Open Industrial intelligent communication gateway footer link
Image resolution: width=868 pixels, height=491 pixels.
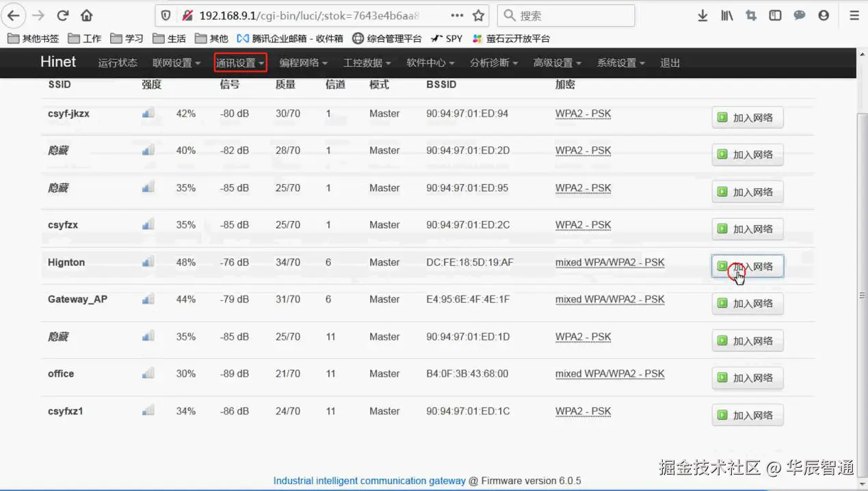tap(369, 481)
